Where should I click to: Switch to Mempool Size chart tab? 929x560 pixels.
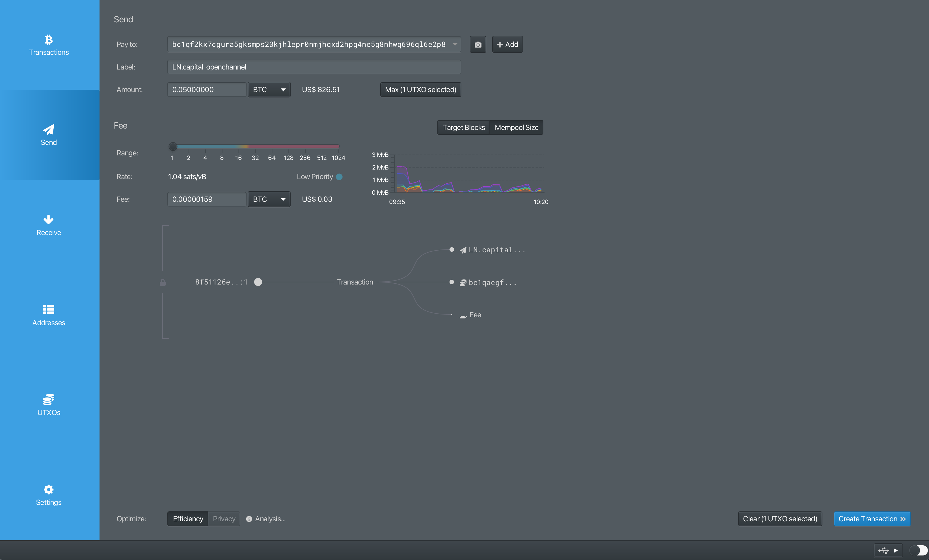516,127
